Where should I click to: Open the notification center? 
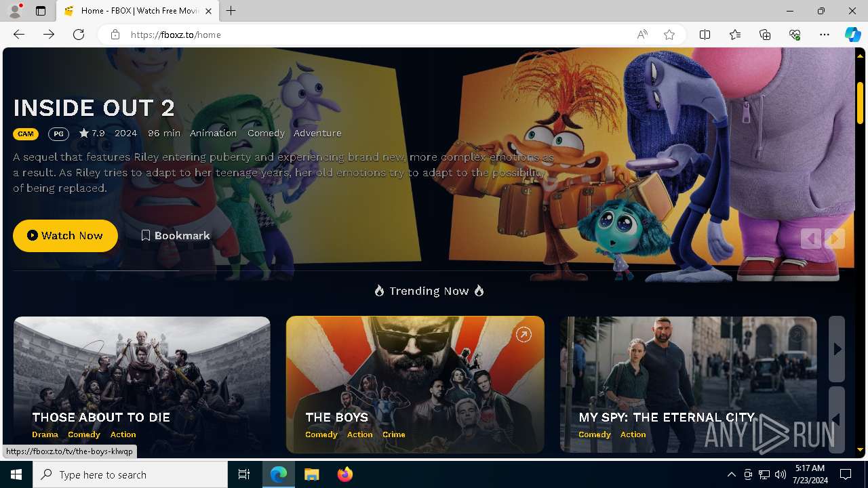pos(846,474)
